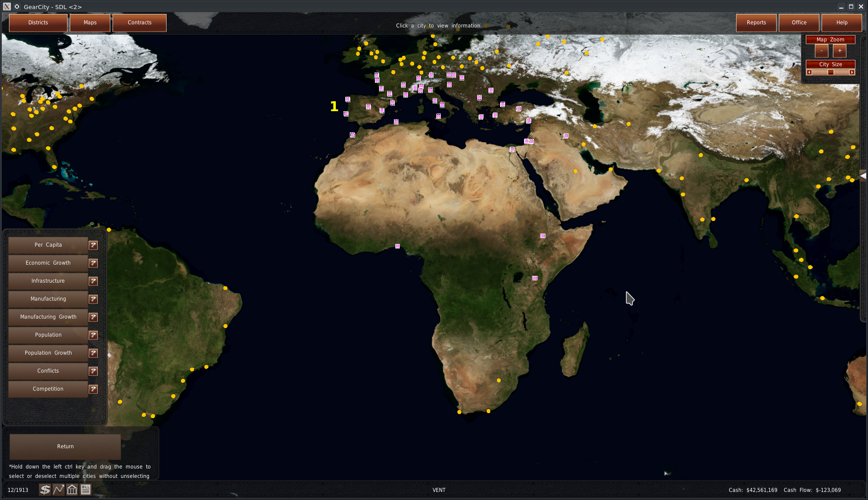The height and width of the screenshot is (500, 868).
Task: Click the bank building icon
Action: tap(72, 490)
